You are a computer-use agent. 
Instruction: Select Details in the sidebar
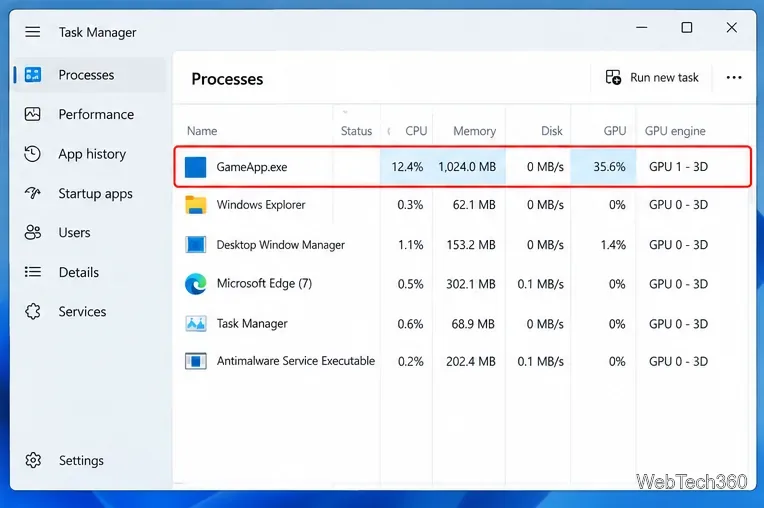point(79,272)
